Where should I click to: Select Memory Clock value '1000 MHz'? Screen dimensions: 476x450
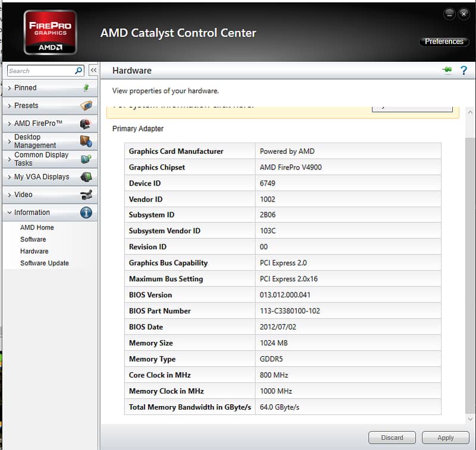pos(275,391)
